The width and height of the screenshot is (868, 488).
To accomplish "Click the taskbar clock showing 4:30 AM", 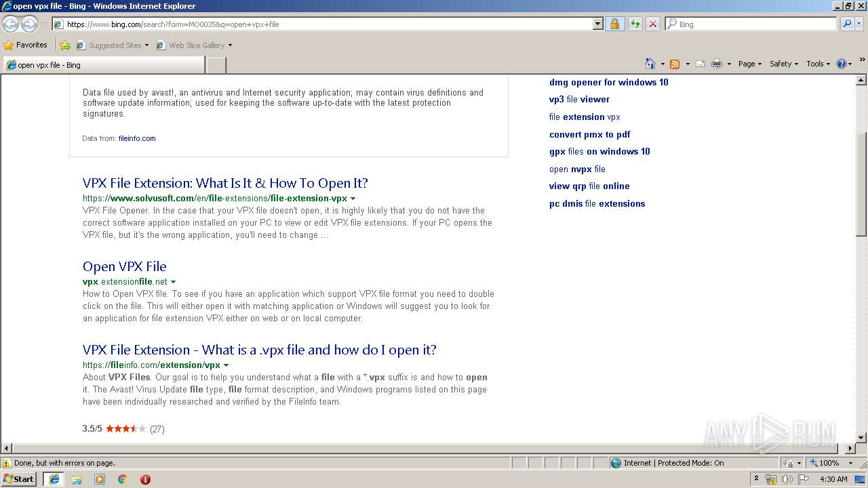I will click(833, 479).
